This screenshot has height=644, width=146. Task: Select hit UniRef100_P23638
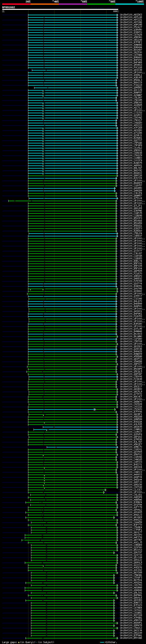point(131,379)
